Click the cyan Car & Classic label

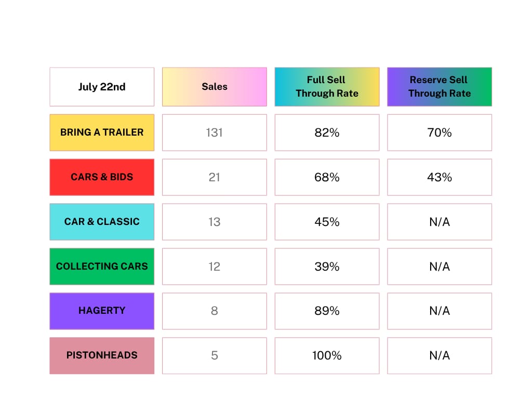coord(102,222)
